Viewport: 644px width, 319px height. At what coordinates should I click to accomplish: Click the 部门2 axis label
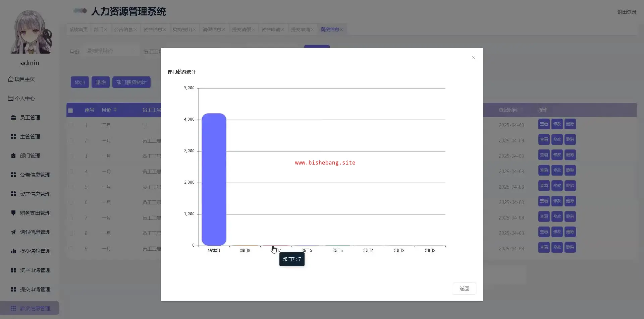click(430, 251)
